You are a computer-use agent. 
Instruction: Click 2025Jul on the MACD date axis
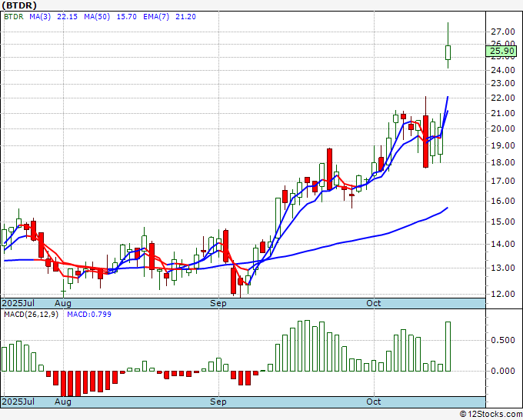pos(18,402)
